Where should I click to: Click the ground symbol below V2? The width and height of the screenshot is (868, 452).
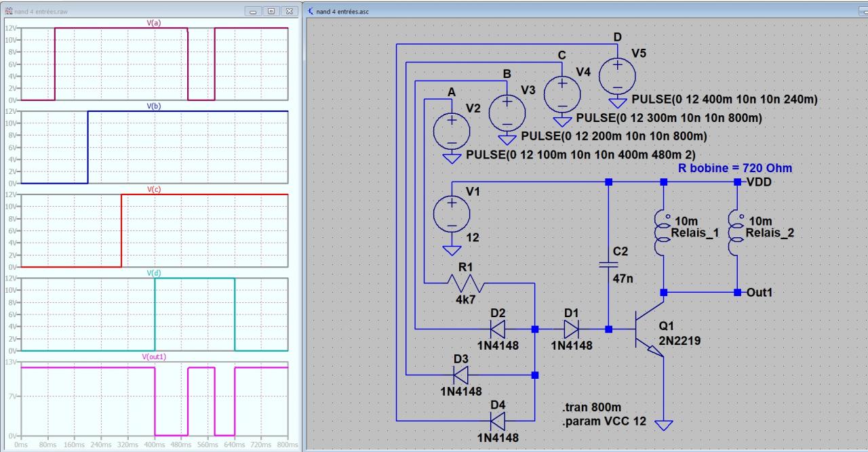click(452, 159)
